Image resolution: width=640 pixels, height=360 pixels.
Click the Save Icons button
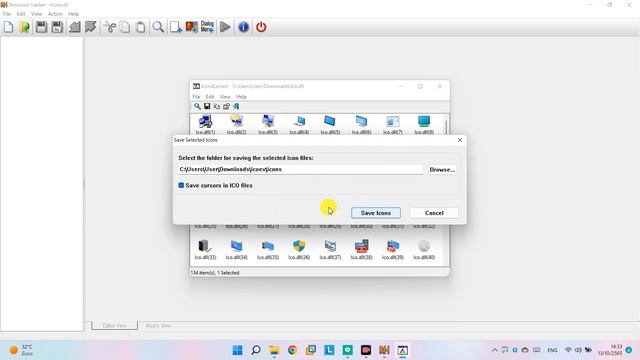coord(376,213)
